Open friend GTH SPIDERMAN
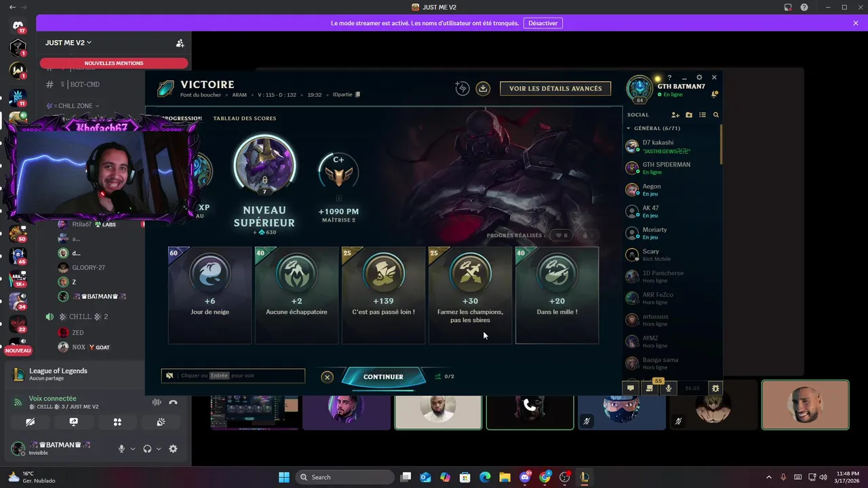The image size is (868, 488). 671,167
